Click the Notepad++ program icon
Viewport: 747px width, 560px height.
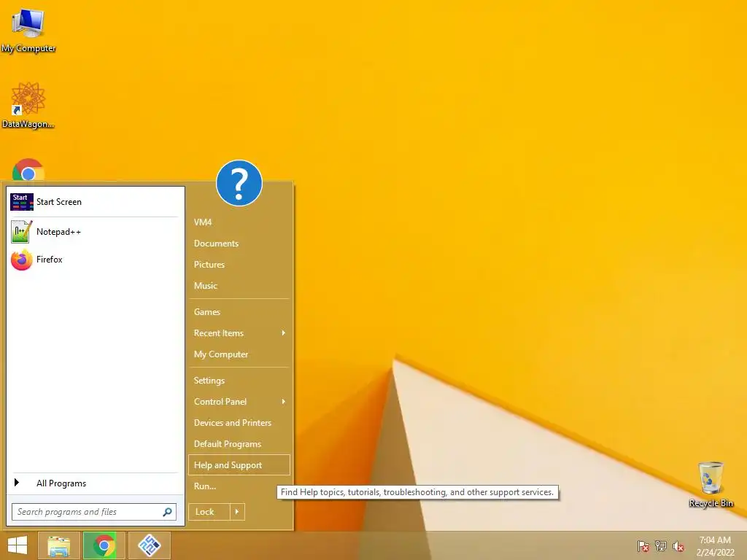[21, 231]
